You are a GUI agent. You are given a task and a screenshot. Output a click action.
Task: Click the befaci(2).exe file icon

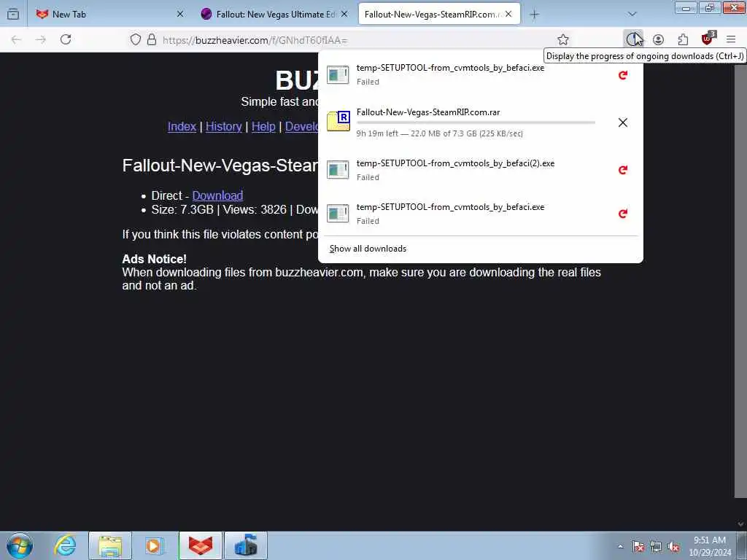coord(338,170)
